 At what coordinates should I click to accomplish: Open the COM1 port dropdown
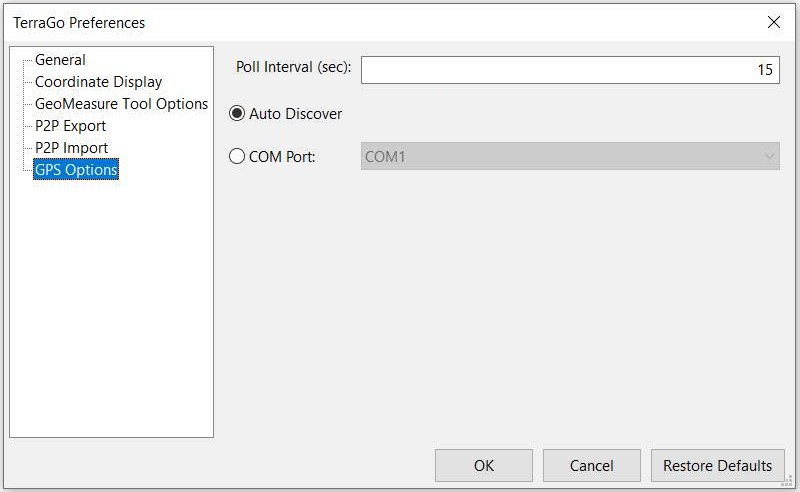(570, 156)
